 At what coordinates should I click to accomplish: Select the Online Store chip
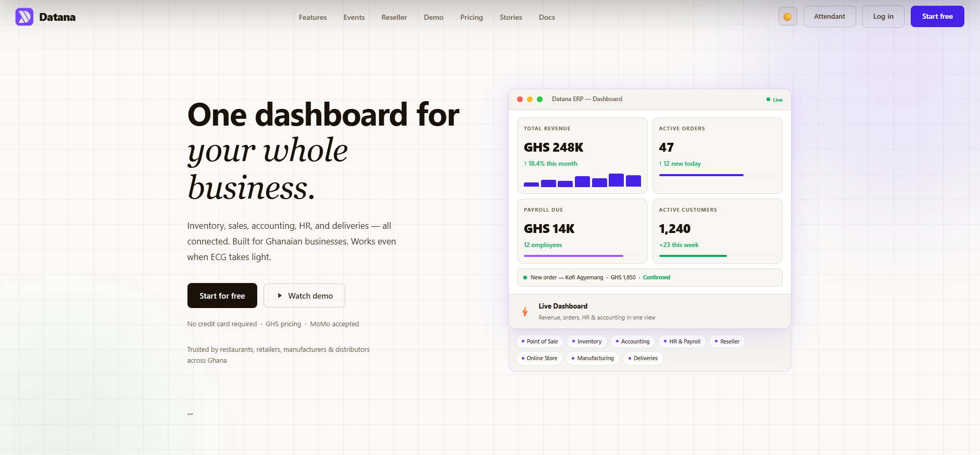(x=539, y=358)
